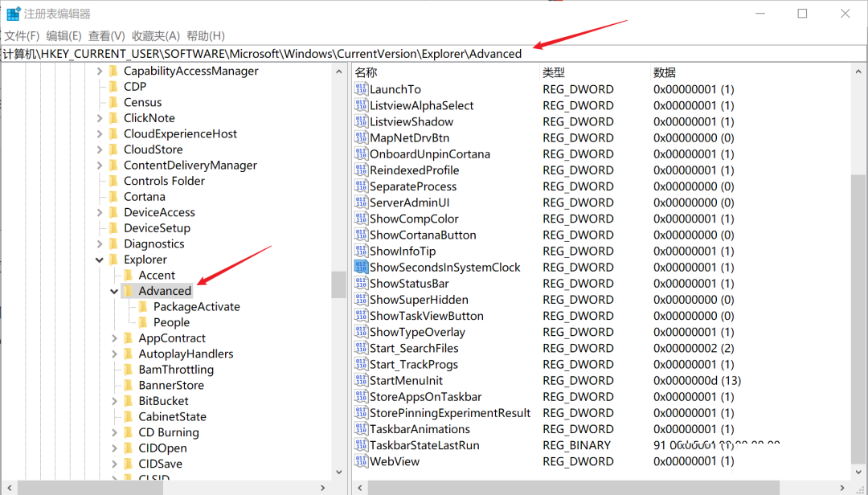Expand the AutoplayHandlers node
This screenshot has width=868, height=495.
click(x=114, y=354)
